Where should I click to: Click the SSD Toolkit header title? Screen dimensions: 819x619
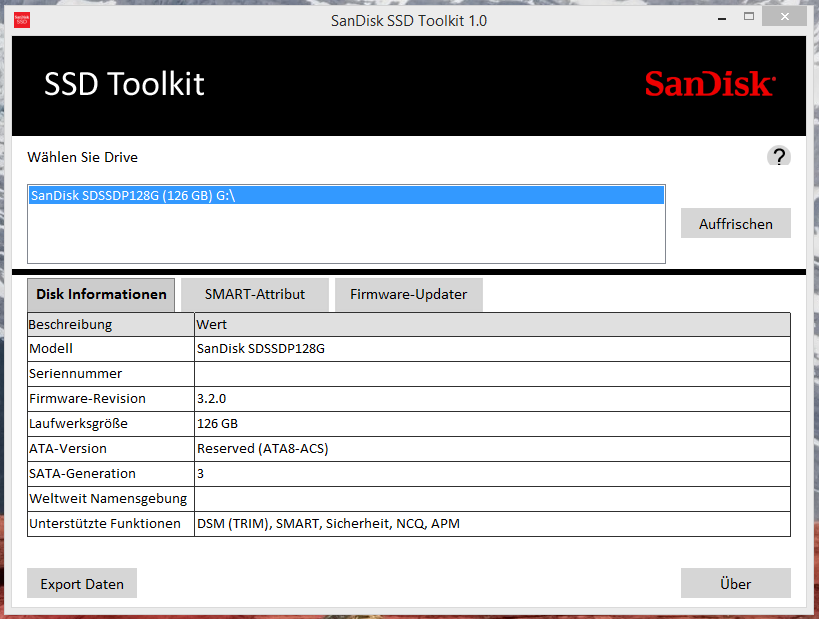coord(124,84)
